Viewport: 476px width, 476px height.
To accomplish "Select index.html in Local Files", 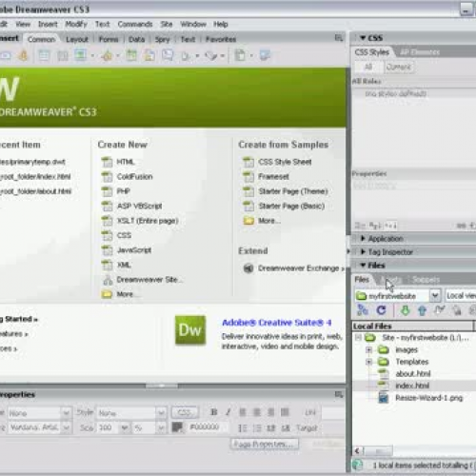I will pyautogui.click(x=412, y=386).
